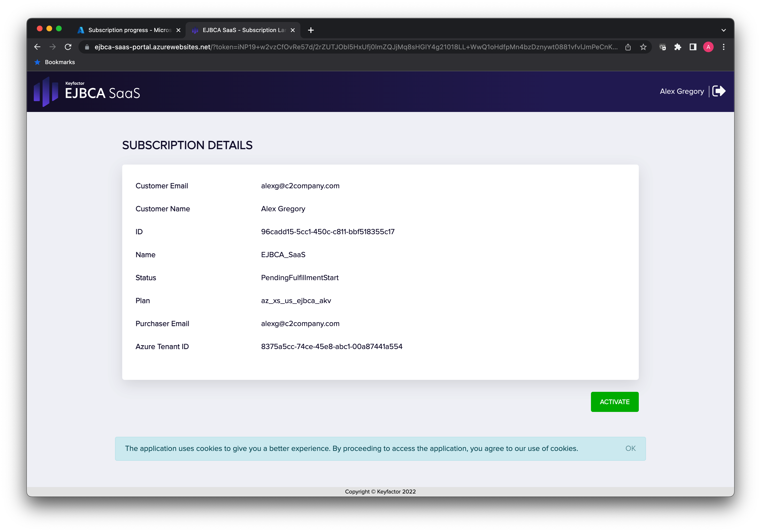Expand the tab search chevron
The width and height of the screenshot is (761, 532).
coord(723,30)
